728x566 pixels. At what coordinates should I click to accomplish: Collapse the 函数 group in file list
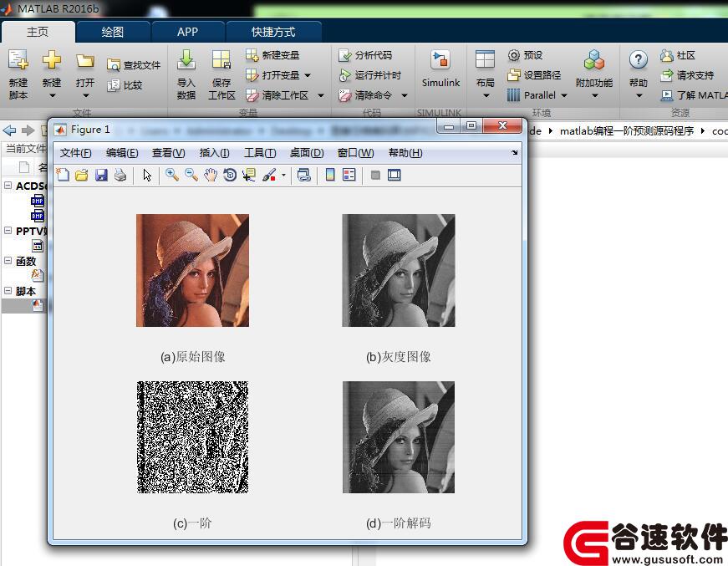tap(8, 261)
